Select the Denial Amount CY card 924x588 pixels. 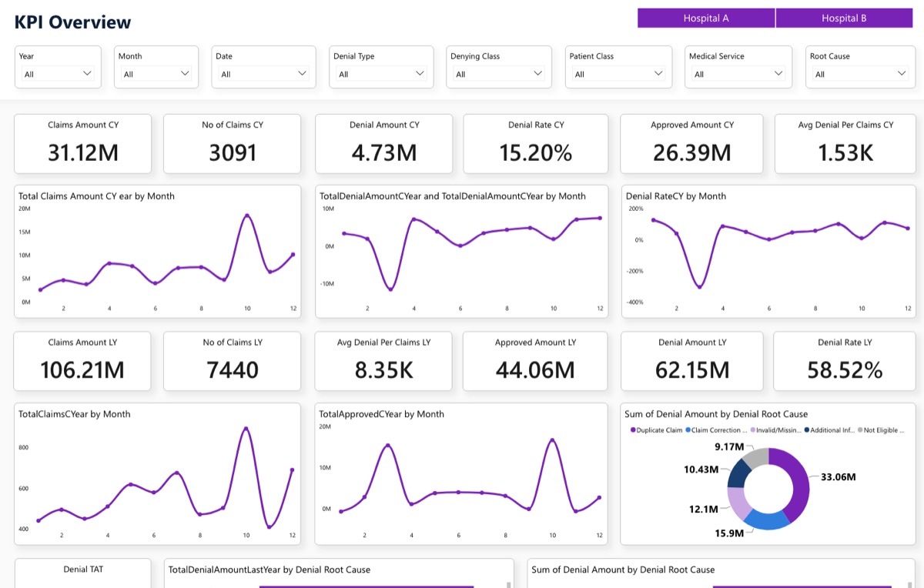click(384, 144)
